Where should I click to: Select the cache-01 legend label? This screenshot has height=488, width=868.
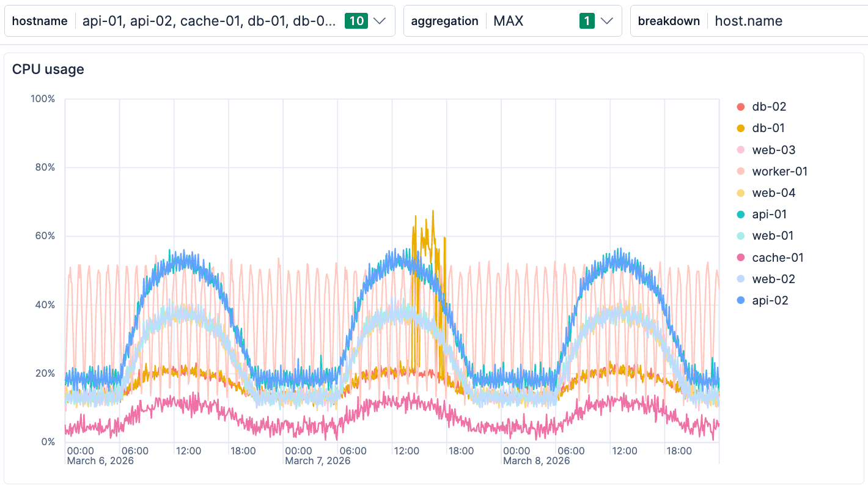pyautogui.click(x=779, y=257)
